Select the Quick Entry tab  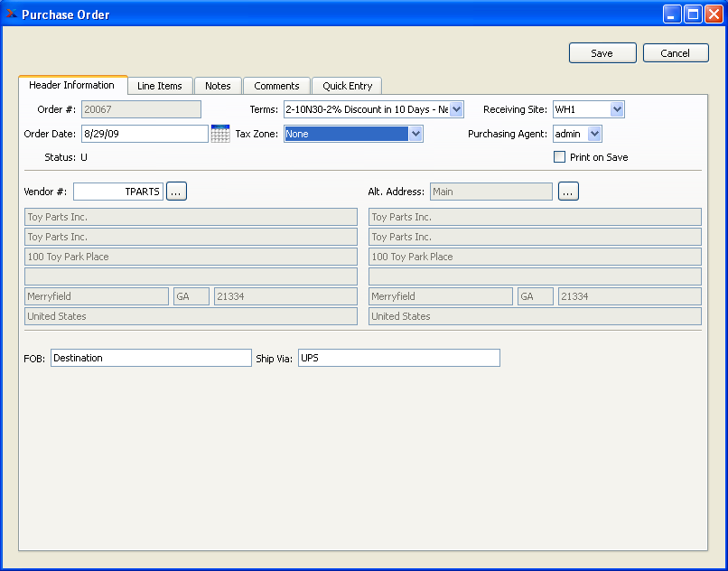pyautogui.click(x=347, y=86)
